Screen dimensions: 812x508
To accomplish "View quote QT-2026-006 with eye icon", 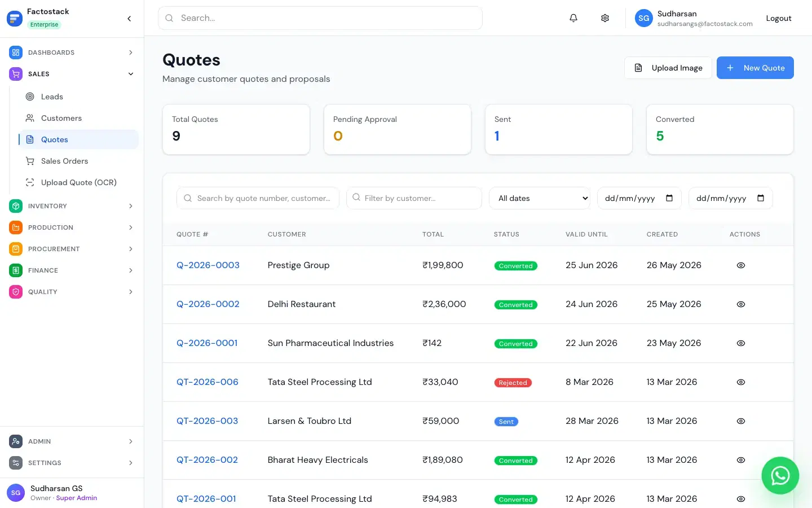I will click(741, 382).
